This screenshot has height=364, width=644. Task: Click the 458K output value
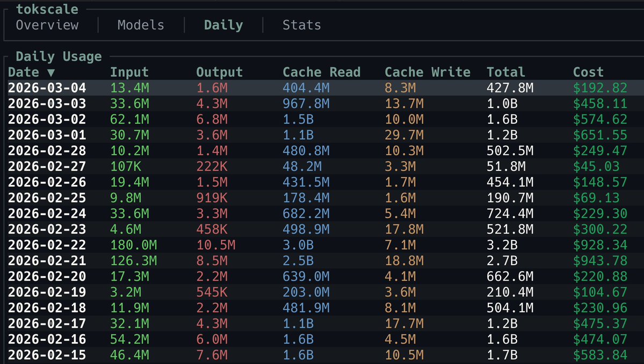coord(212,230)
